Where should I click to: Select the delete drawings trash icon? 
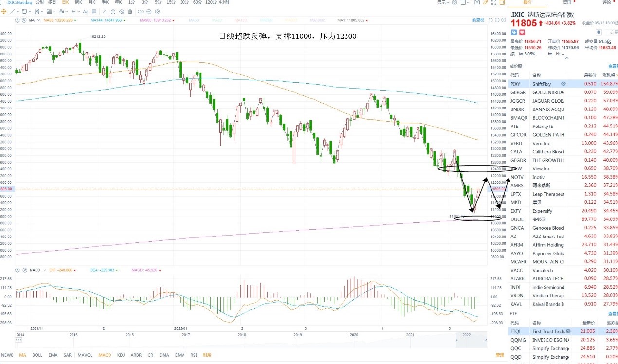130,12
